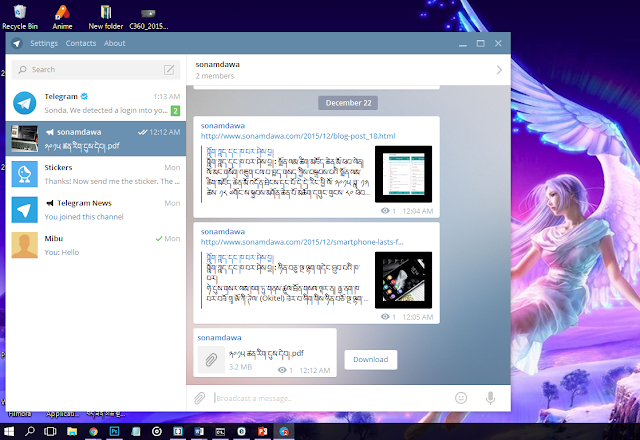Open the About menu

115,43
